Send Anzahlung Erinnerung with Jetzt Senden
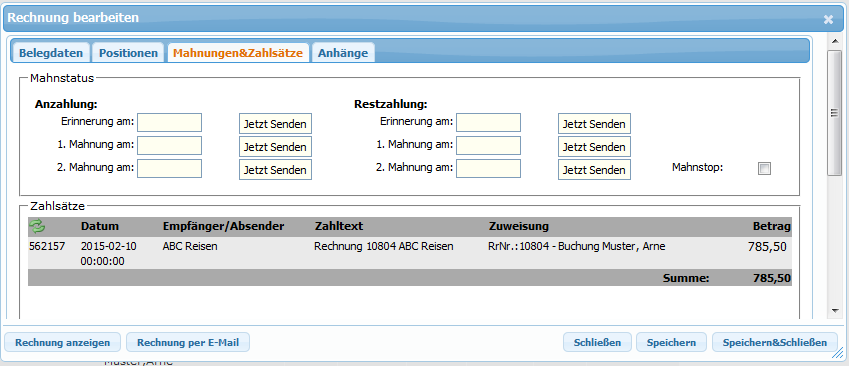Screen dimensions: 849x366 tap(275, 124)
